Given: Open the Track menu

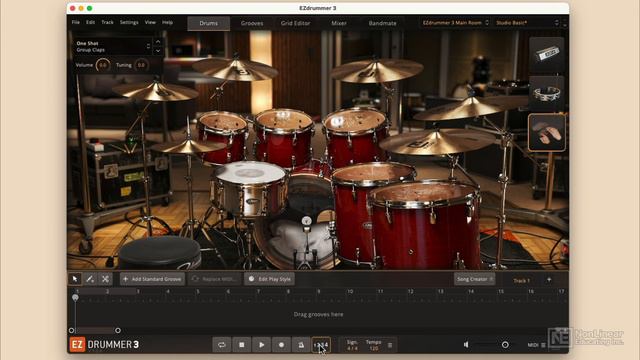Looking at the screenshot, I should point(107,22).
